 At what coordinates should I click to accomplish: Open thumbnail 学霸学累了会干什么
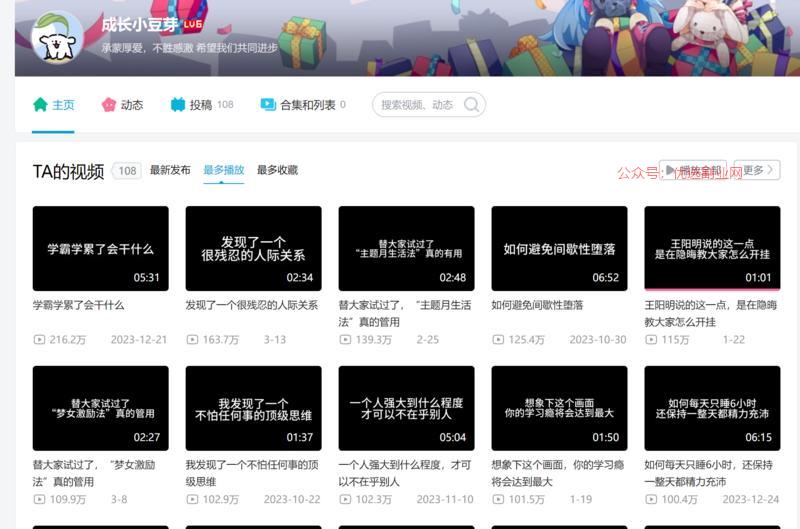coord(101,248)
